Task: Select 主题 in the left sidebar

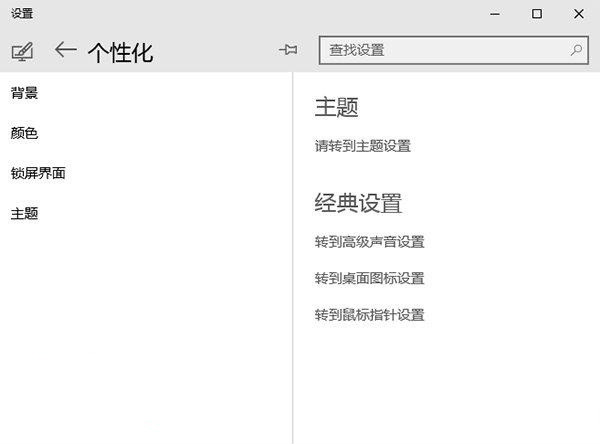Action: tap(24, 214)
